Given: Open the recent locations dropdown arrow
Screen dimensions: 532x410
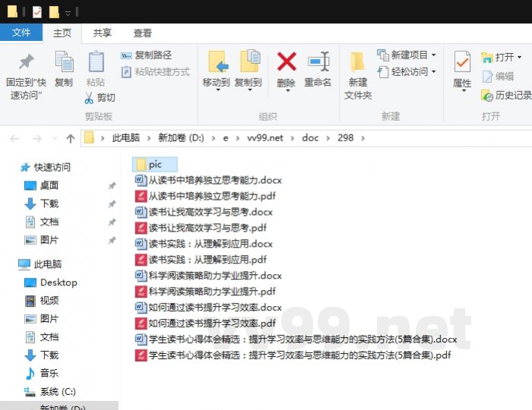Looking at the screenshot, I should tap(54, 138).
